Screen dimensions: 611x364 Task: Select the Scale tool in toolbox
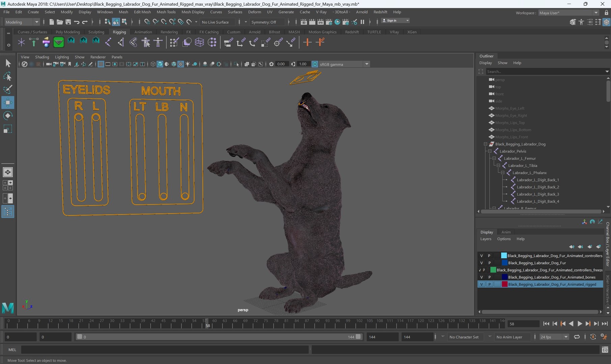pos(7,129)
